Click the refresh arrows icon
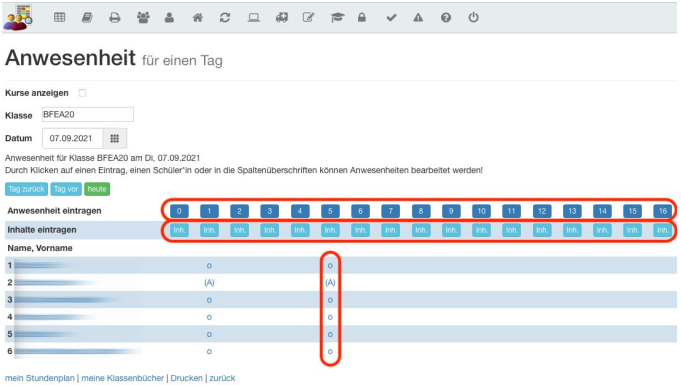The height and width of the screenshot is (385, 681). (225, 17)
